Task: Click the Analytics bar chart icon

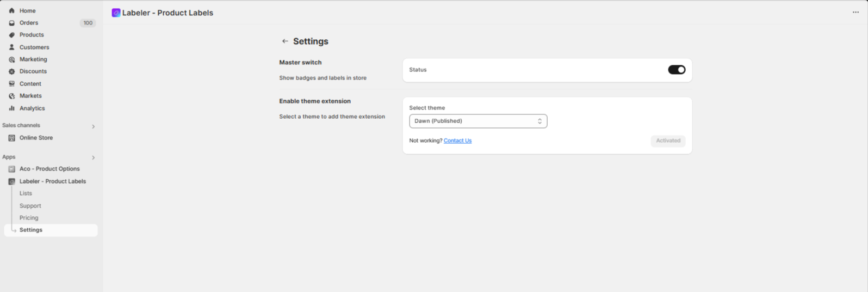Action: click(11, 108)
